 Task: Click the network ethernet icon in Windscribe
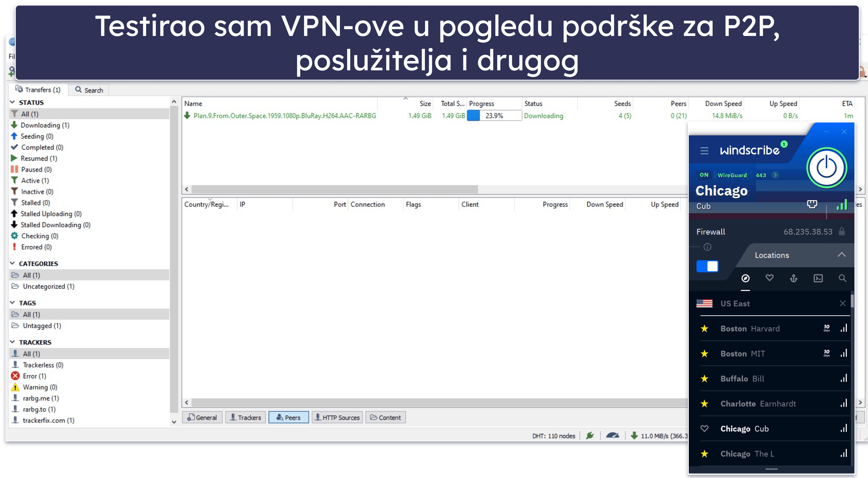click(x=812, y=204)
